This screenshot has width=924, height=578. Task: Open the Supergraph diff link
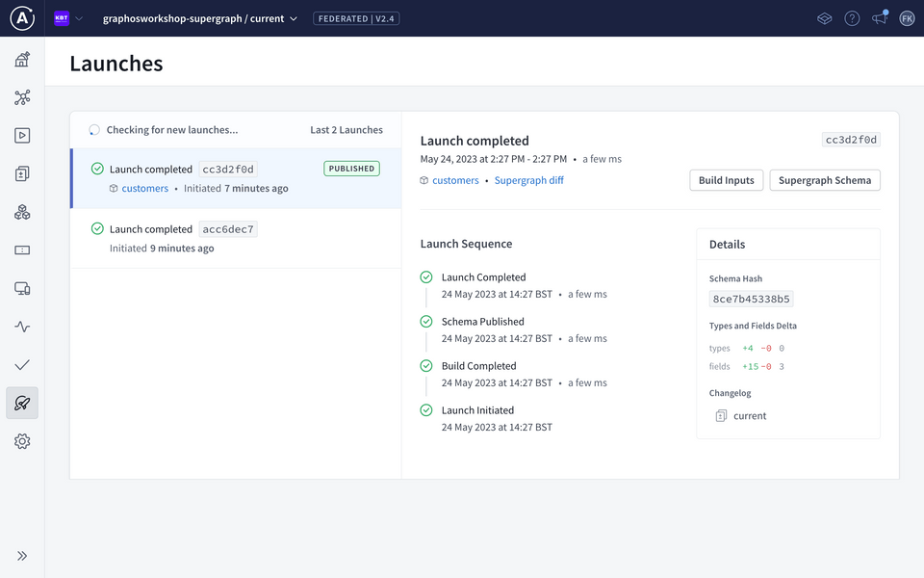(528, 180)
